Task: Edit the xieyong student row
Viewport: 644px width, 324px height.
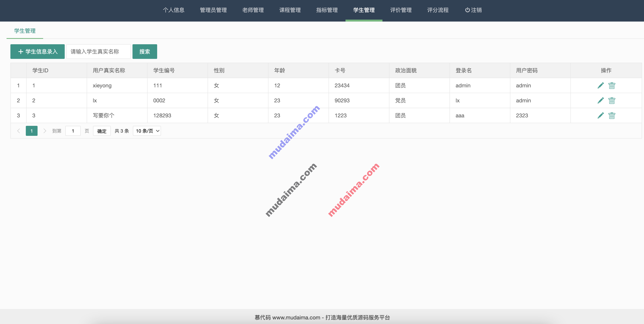Action: point(600,85)
